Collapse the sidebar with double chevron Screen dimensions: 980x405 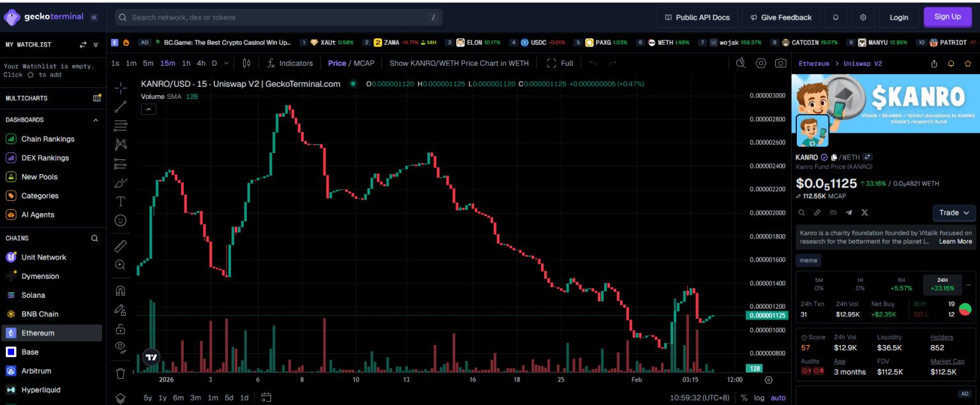click(94, 17)
